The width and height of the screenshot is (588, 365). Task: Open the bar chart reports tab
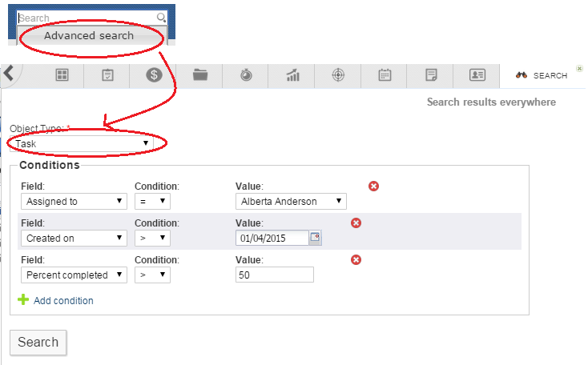(292, 75)
